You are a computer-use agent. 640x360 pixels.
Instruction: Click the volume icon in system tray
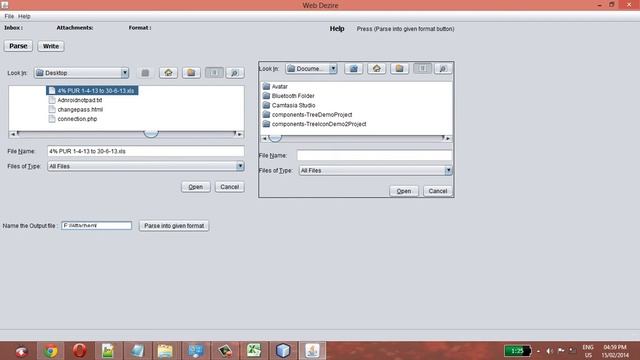click(549, 351)
